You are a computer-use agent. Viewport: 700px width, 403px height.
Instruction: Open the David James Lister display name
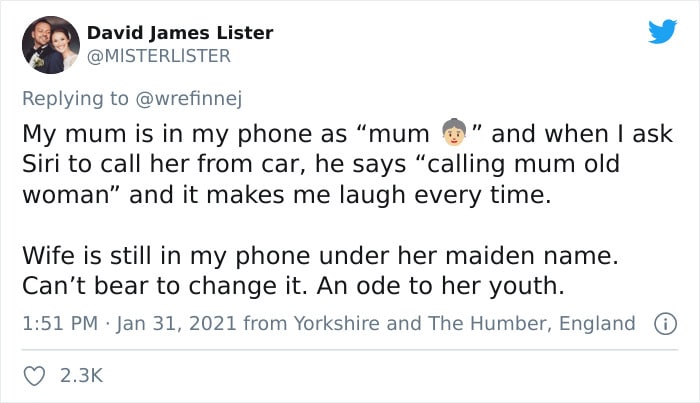point(180,33)
